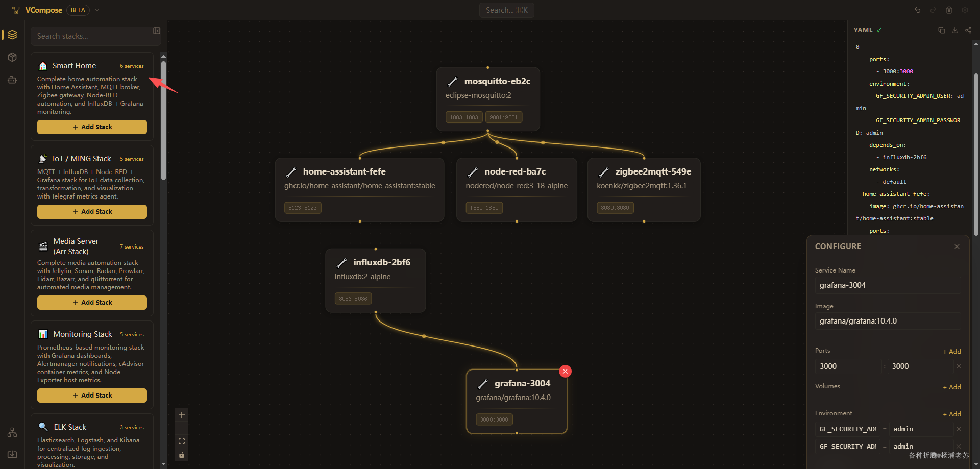Add a new environment variable
Image resolution: width=980 pixels, height=469 pixels.
pos(952,414)
